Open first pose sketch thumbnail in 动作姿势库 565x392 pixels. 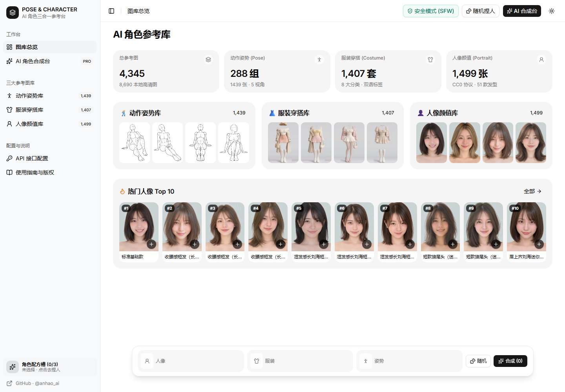point(135,143)
